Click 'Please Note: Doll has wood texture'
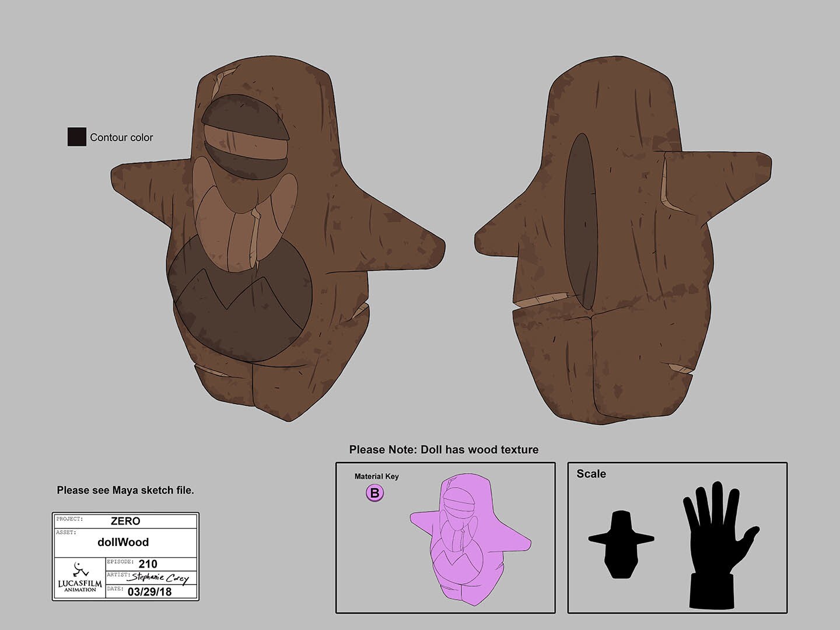This screenshot has height=630, width=840. click(444, 450)
